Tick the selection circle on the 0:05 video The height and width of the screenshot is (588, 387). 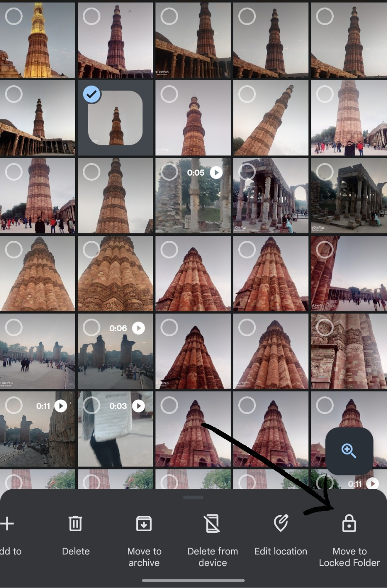pos(169,172)
